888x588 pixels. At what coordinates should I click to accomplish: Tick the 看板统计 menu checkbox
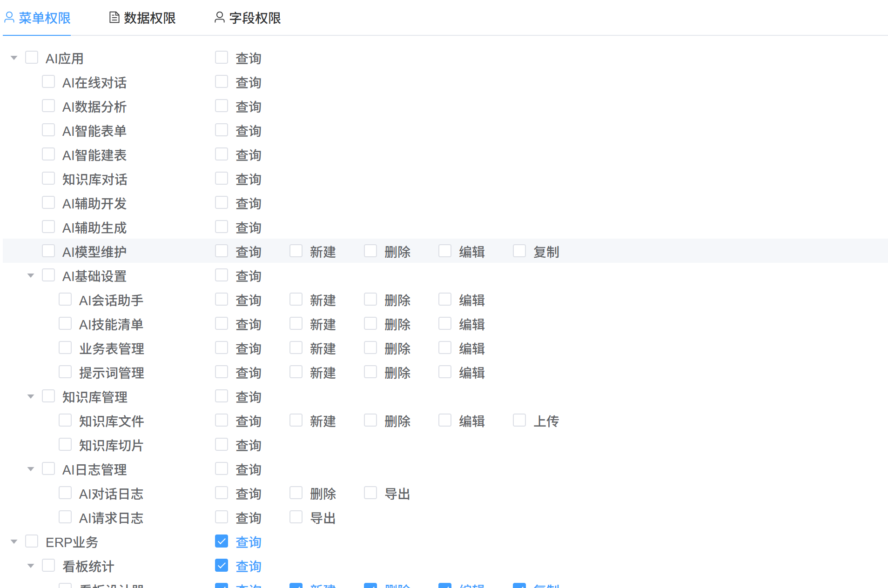[x=48, y=566]
